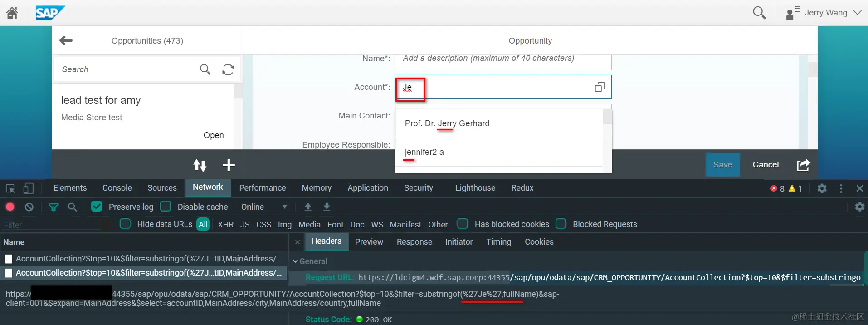The height and width of the screenshot is (325, 868).
Task: Activate the DevTools element inspector icon
Action: click(x=10, y=188)
